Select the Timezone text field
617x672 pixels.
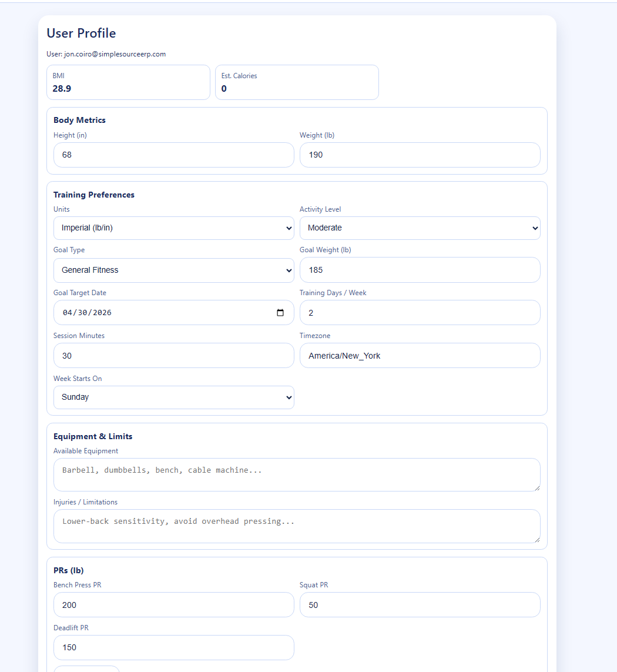coord(420,356)
